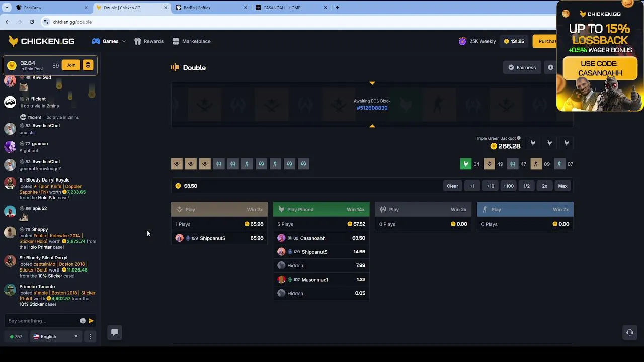Play on the gray Win 2x side
The width and height of the screenshot is (644, 362).
pyautogui.click(x=423, y=209)
